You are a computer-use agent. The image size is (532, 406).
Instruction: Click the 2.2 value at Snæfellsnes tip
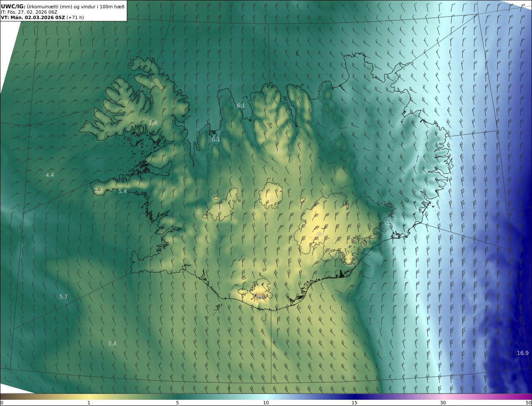click(x=98, y=190)
